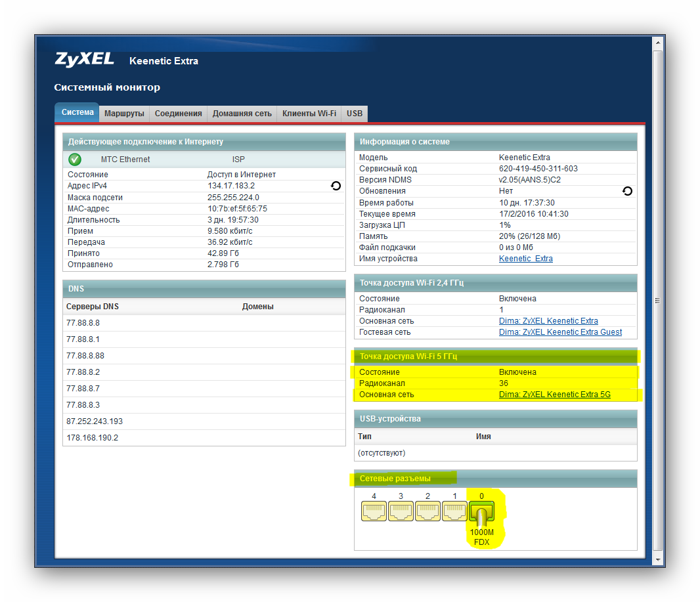Select network port 2 icon
The height and width of the screenshot is (602, 700).
tap(427, 511)
